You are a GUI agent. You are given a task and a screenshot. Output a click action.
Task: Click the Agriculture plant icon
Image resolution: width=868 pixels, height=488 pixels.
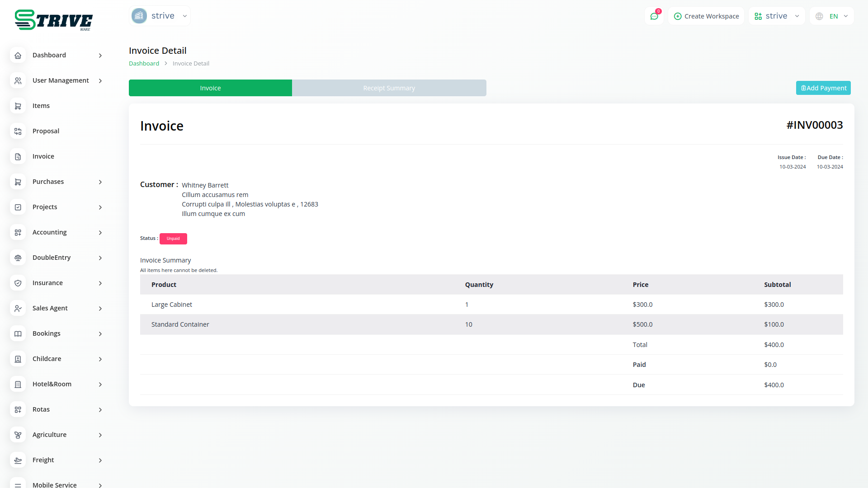18,435
